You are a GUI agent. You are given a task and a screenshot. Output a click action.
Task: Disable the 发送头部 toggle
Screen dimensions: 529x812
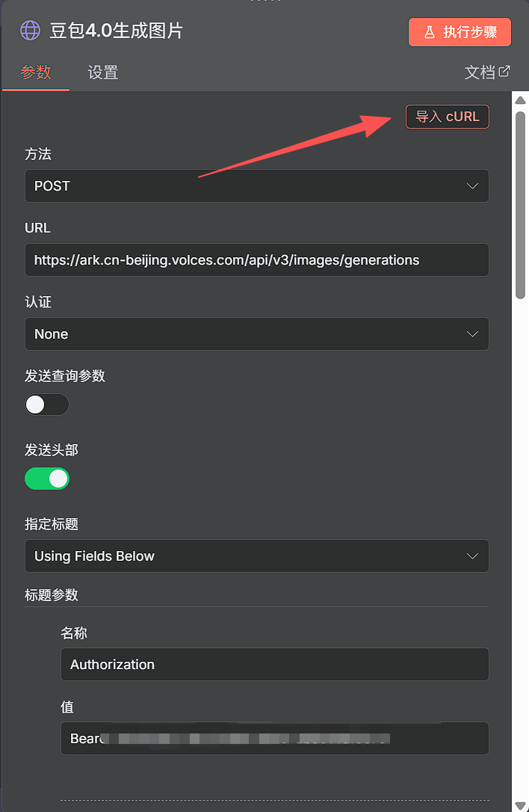pos(47,479)
